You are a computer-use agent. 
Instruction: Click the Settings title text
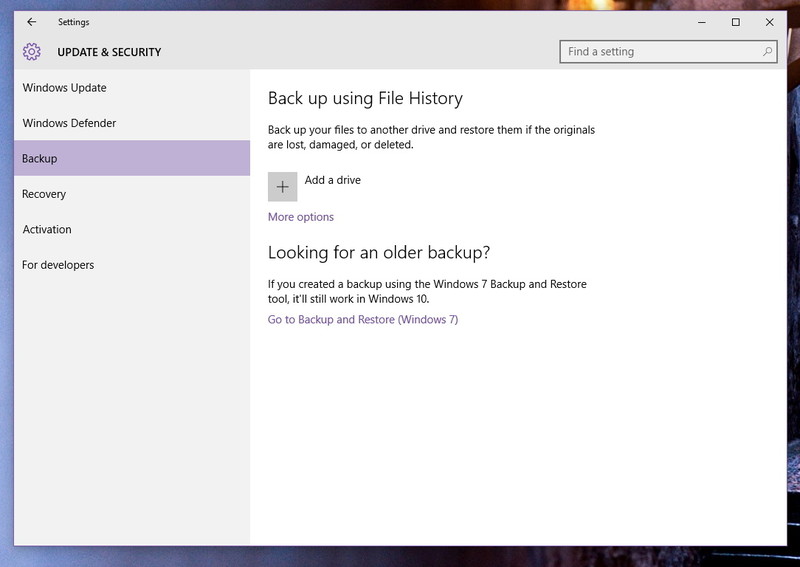pos(73,22)
